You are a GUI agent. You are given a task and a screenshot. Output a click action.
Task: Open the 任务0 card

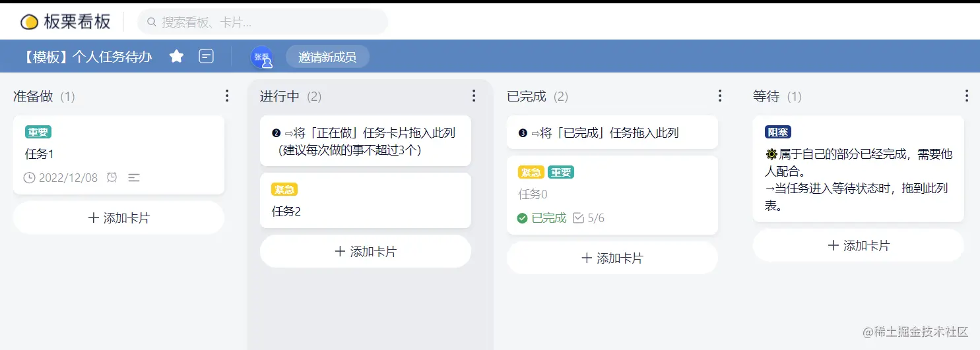(x=612, y=195)
